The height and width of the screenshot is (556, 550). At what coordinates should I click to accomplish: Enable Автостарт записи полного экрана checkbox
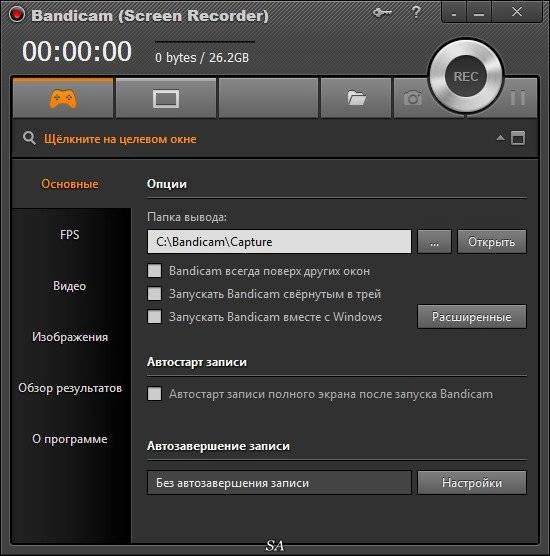[154, 394]
